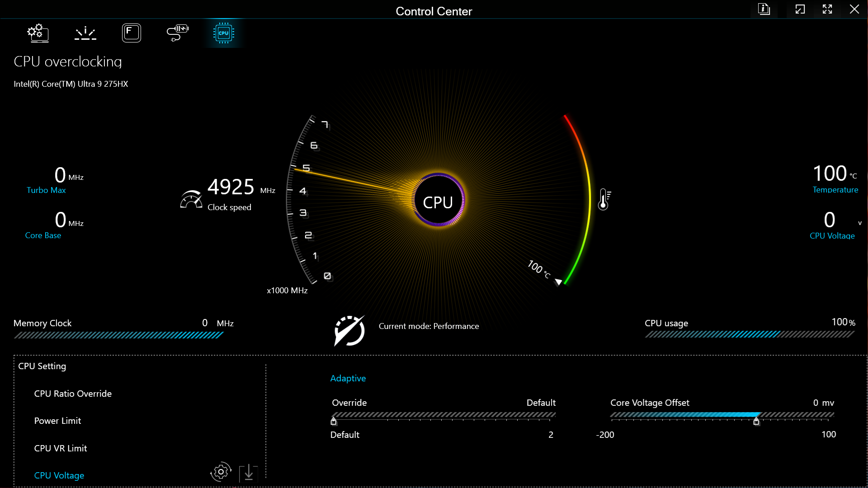Open the system settings gears tab icon
The image size is (868, 488).
[x=38, y=33]
